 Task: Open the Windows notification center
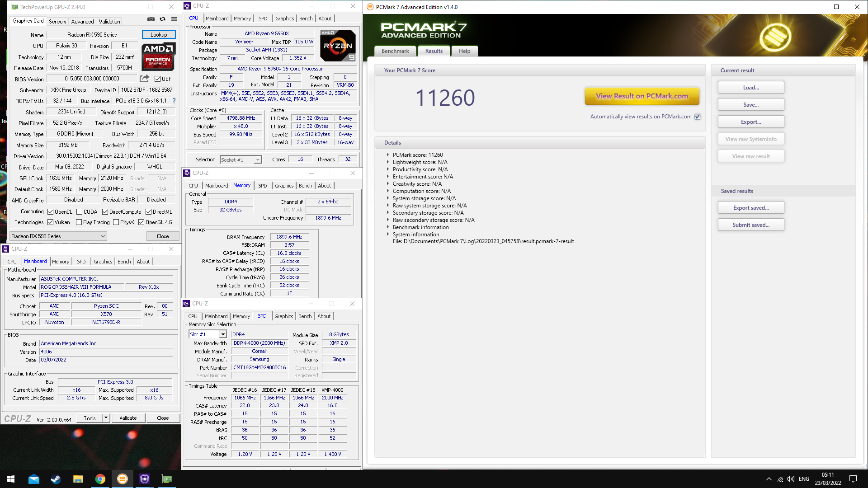point(853,479)
